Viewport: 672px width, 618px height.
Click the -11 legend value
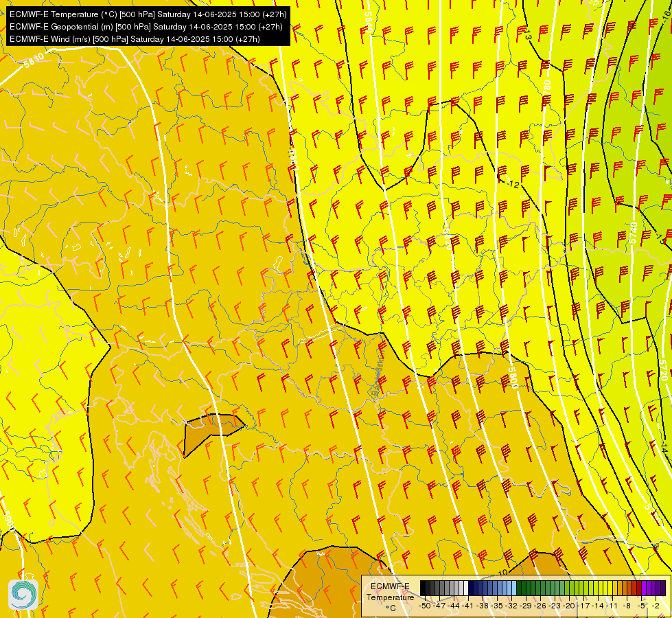pos(612,606)
